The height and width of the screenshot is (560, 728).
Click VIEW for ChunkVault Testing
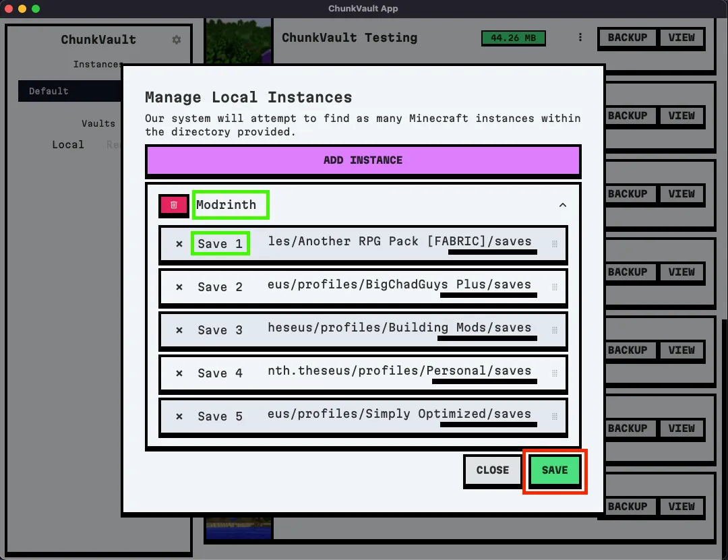[x=681, y=38]
